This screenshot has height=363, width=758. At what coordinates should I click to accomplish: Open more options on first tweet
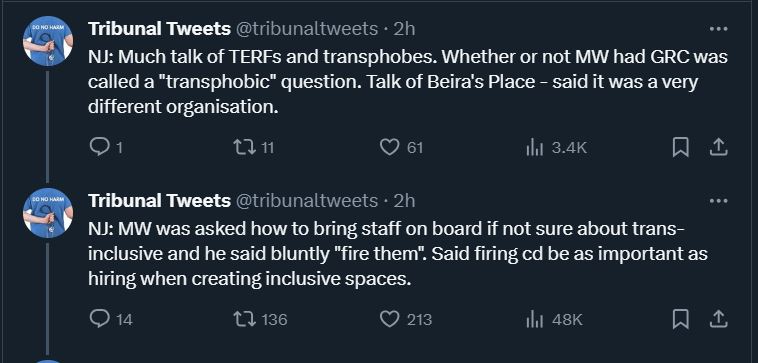pyautogui.click(x=718, y=29)
